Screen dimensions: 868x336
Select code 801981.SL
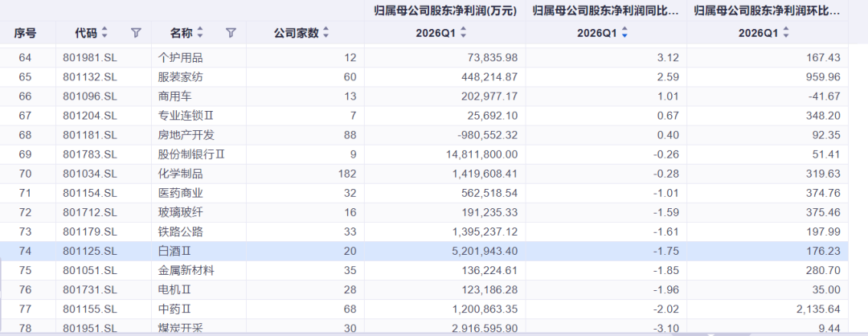(90, 58)
